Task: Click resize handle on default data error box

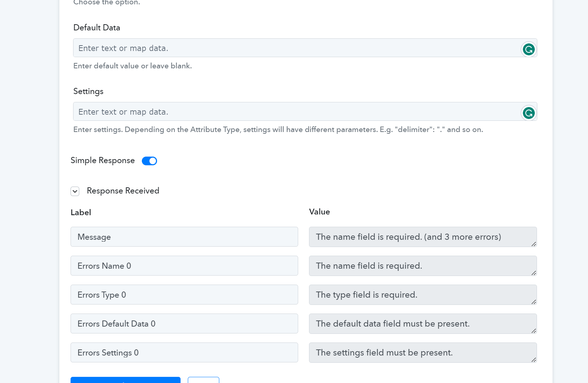Action: tap(534, 331)
